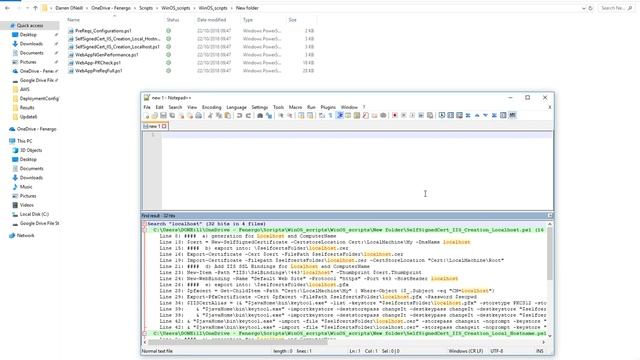Open the Plugins menu
640x360 pixels.
[x=328, y=107]
